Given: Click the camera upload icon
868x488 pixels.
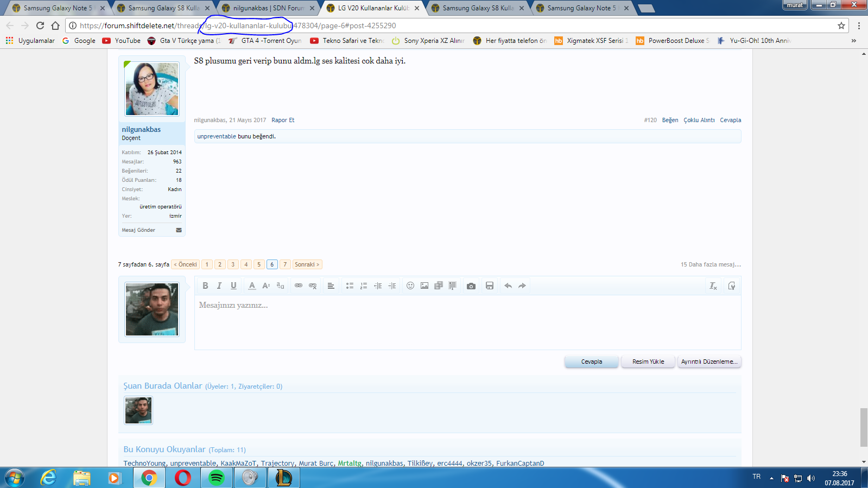Looking at the screenshot, I should 471,286.
